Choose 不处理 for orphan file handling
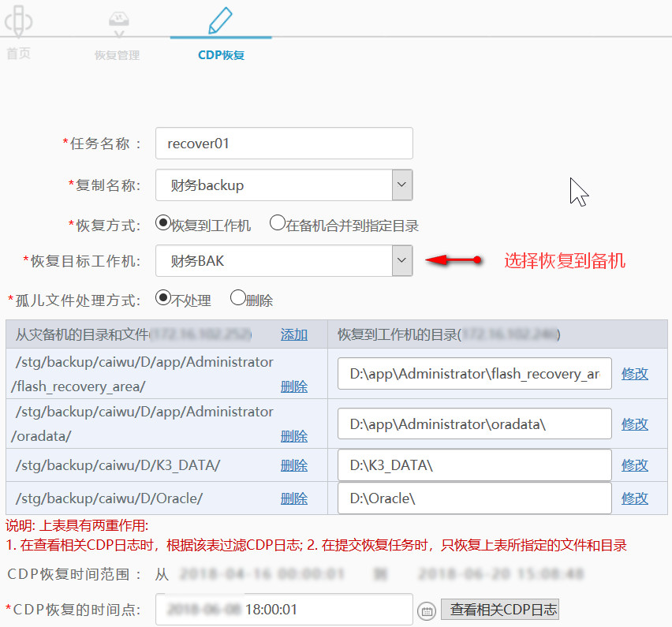The height and width of the screenshot is (627, 672). click(163, 298)
